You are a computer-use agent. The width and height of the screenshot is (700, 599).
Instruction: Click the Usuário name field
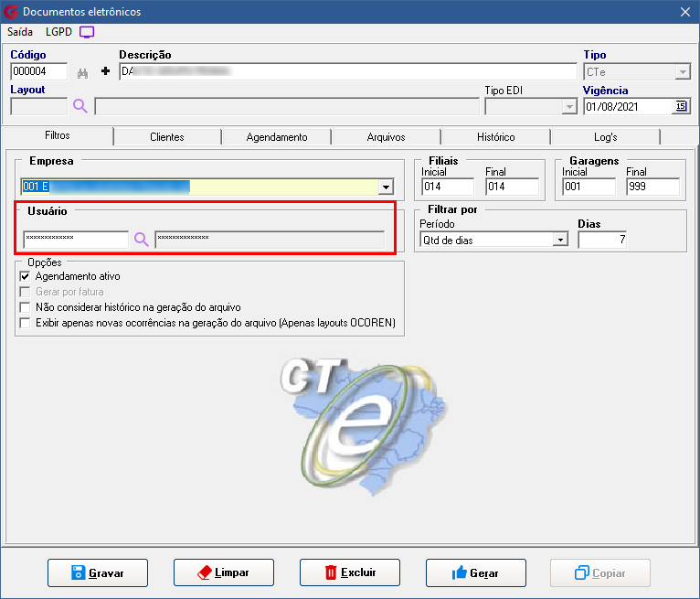click(270, 240)
